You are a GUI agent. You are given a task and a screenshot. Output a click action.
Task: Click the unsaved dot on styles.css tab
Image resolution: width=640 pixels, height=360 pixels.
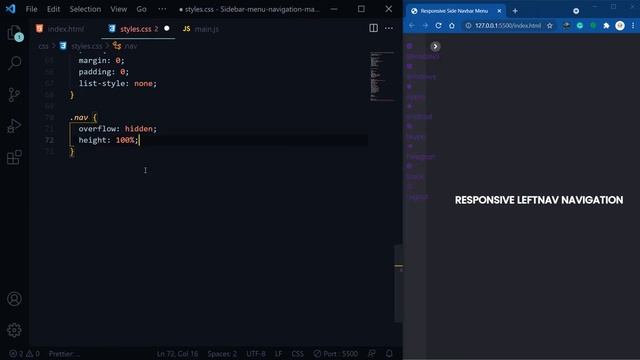(x=167, y=29)
